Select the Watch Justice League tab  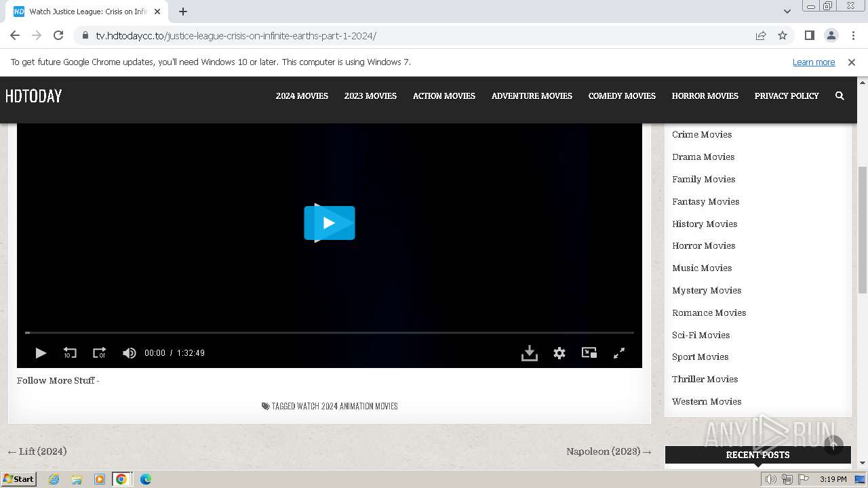coord(88,12)
